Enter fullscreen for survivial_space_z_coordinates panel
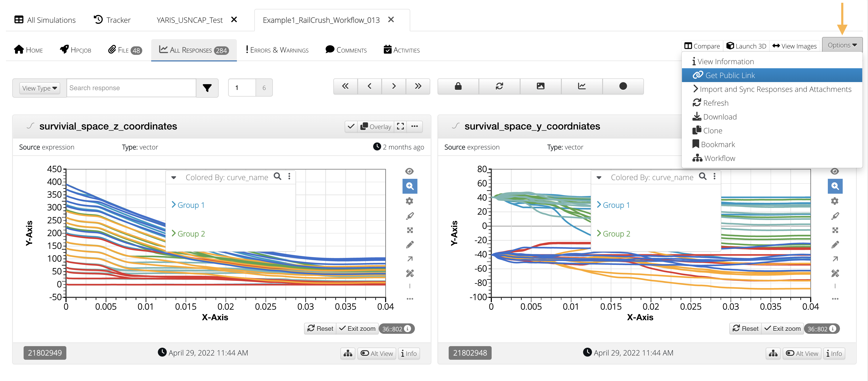 coord(400,126)
